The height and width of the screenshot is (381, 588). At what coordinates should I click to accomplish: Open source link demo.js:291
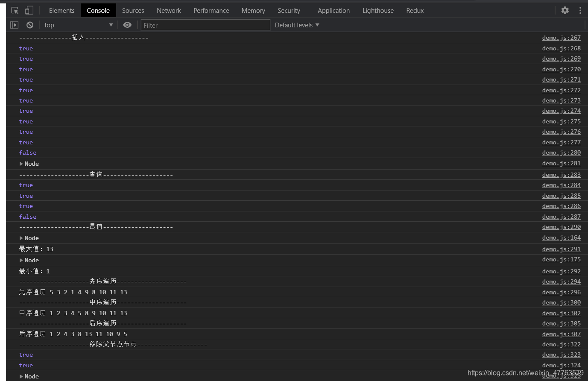point(561,249)
